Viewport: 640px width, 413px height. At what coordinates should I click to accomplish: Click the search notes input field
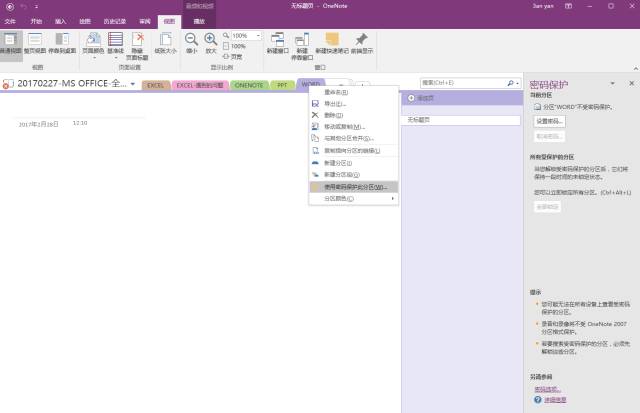click(x=463, y=83)
